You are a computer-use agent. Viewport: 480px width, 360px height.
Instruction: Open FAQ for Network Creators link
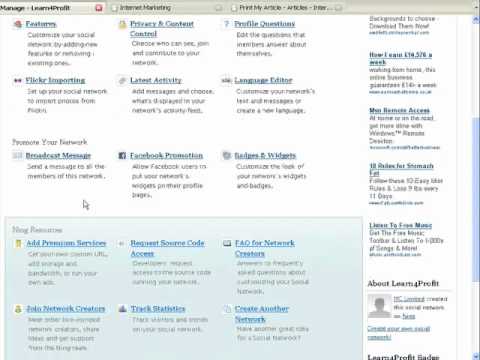click(x=265, y=248)
